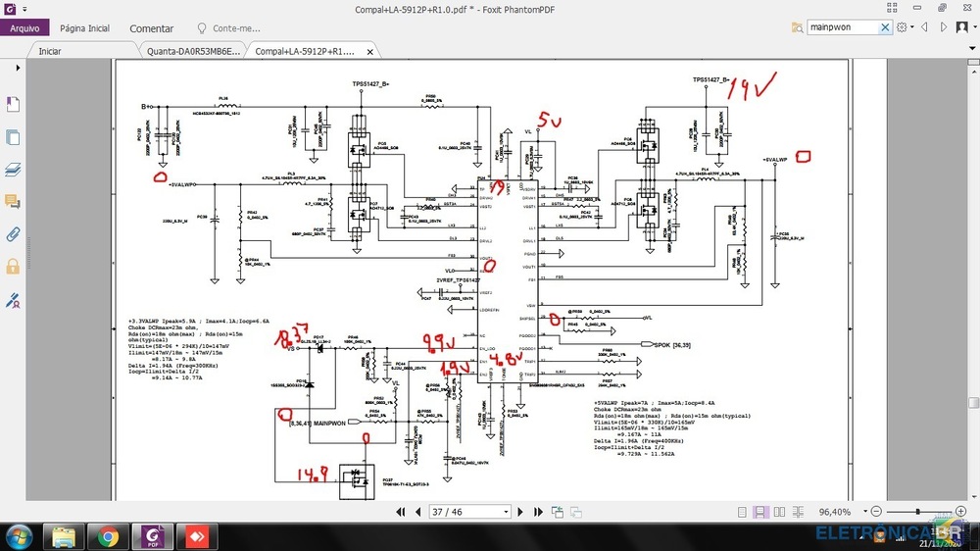Open the Comments panel in sidebar

point(14,201)
